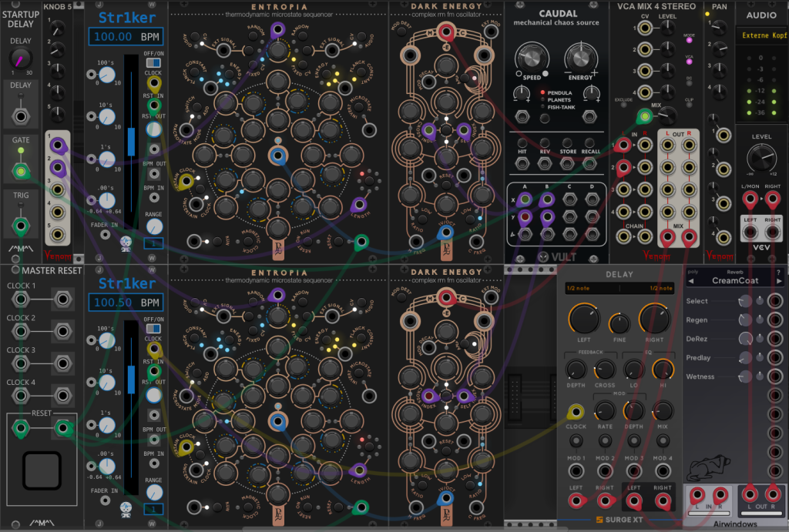The height and width of the screenshot is (532, 789).
Task: Click the green MIX CV jack on VCA Mix
Action: tap(644, 117)
